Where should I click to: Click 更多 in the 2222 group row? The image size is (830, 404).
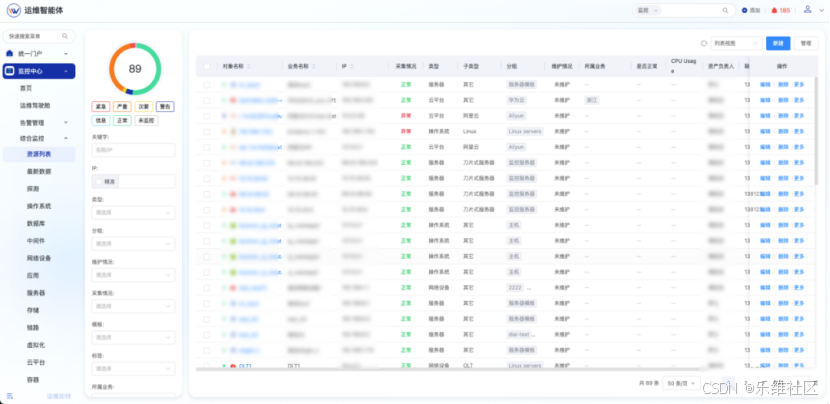[799, 288]
